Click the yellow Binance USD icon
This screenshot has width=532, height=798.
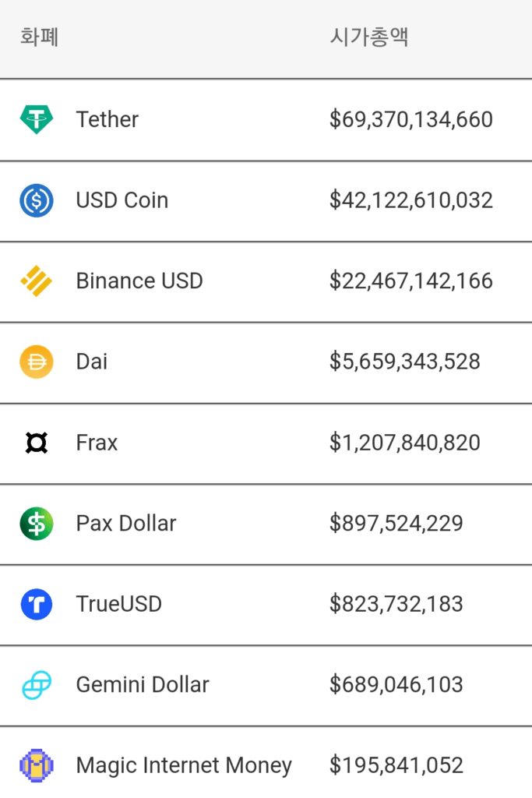point(36,281)
